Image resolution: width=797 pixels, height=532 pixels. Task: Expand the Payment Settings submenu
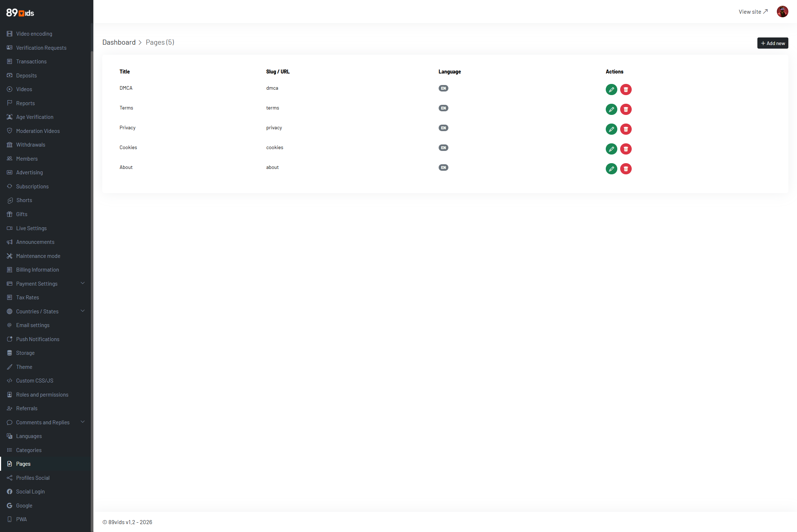click(x=82, y=283)
